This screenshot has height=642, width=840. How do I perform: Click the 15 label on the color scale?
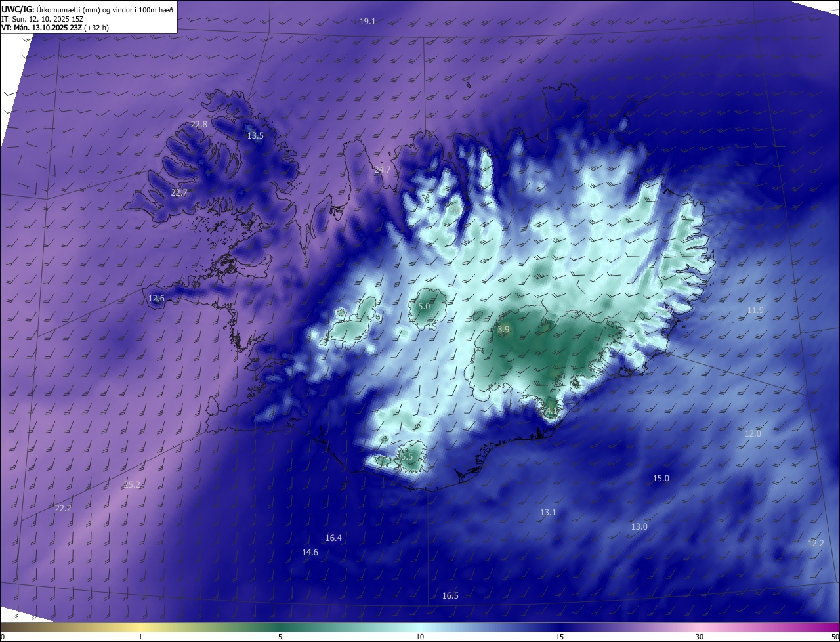[x=560, y=637]
